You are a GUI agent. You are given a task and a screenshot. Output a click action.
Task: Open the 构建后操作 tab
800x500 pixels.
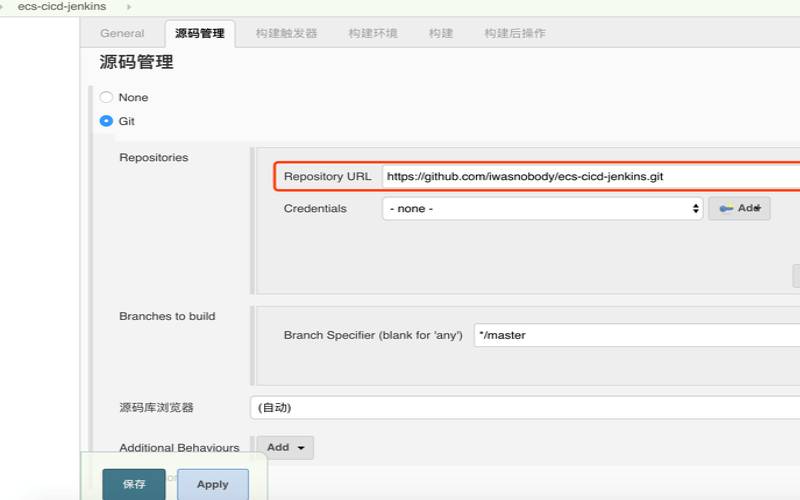pyautogui.click(x=515, y=33)
